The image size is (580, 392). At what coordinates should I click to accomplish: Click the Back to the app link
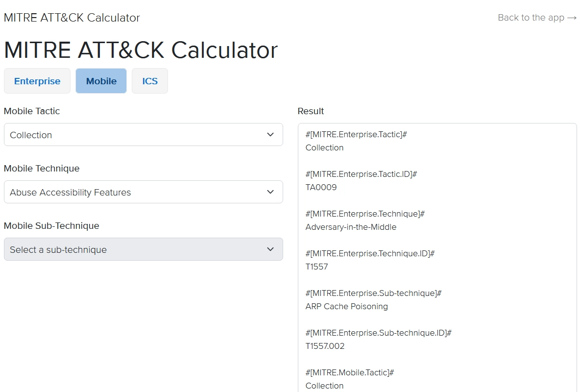point(537,18)
